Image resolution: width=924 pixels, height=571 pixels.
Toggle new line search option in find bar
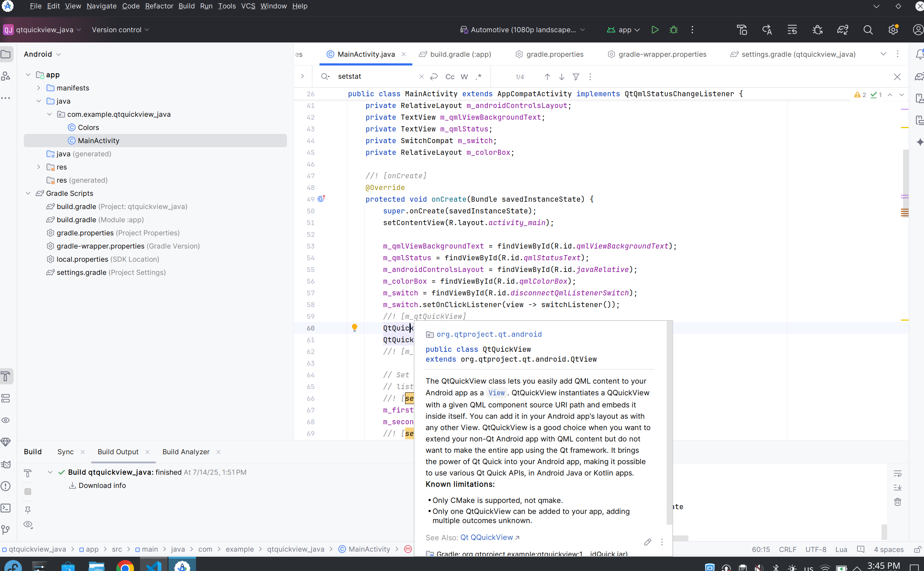click(434, 76)
